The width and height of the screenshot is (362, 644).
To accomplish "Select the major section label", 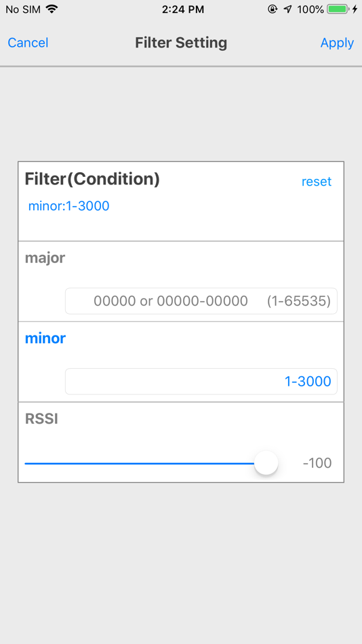I will (x=45, y=258).
